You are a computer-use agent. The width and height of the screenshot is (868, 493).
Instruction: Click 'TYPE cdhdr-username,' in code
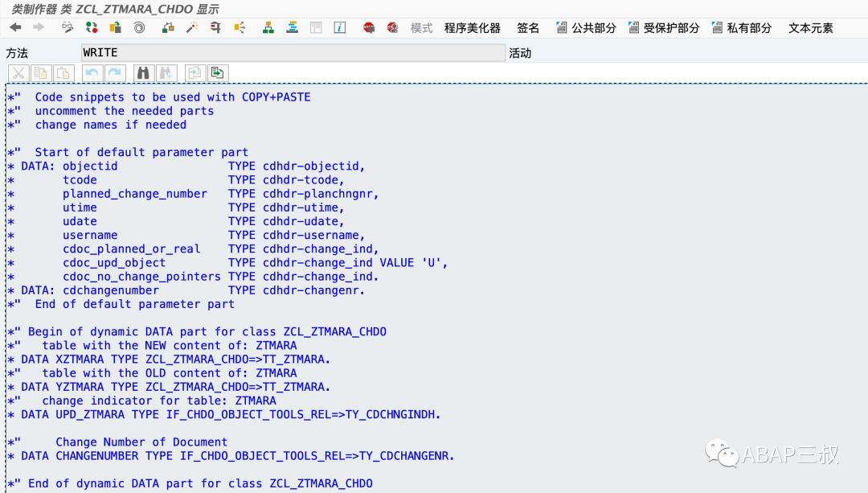pyautogui.click(x=297, y=236)
